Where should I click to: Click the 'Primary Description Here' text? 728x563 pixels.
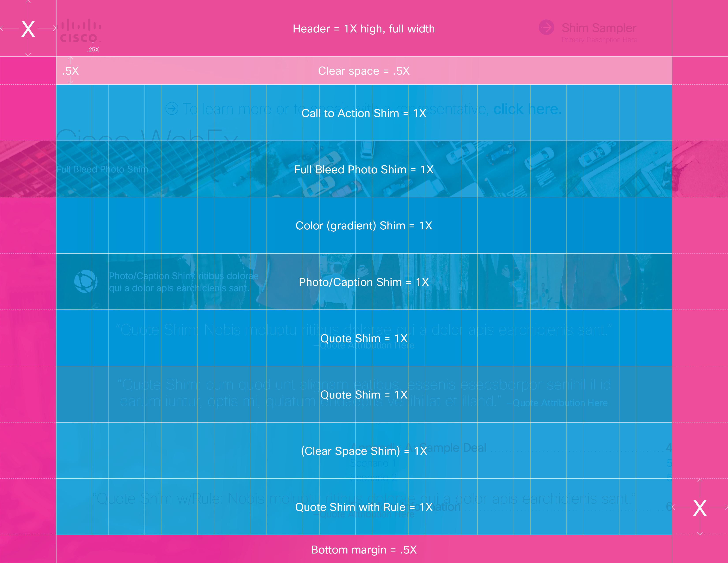click(599, 39)
